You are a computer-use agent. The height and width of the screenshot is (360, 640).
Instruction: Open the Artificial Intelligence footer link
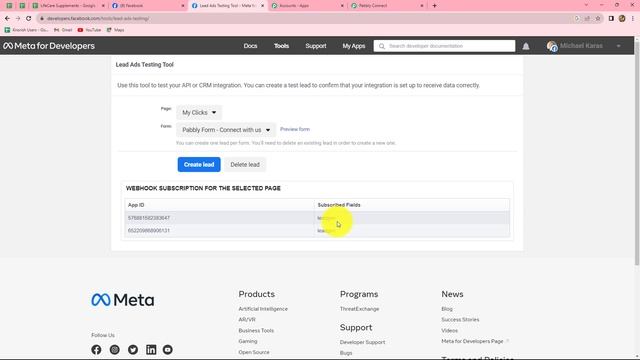pos(263,309)
